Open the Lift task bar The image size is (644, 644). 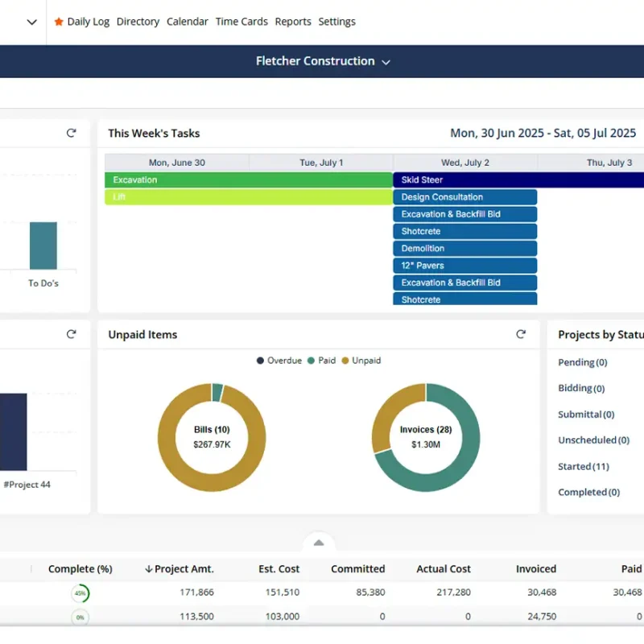[x=249, y=197]
